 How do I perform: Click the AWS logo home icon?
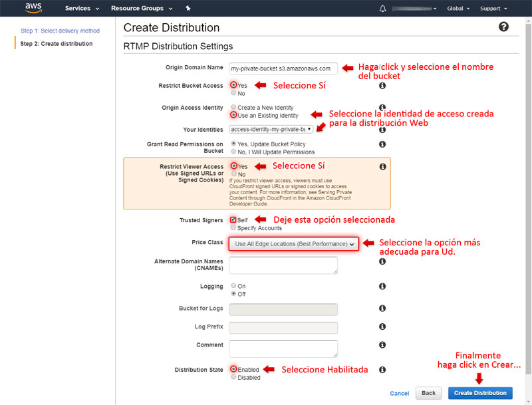pos(33,8)
